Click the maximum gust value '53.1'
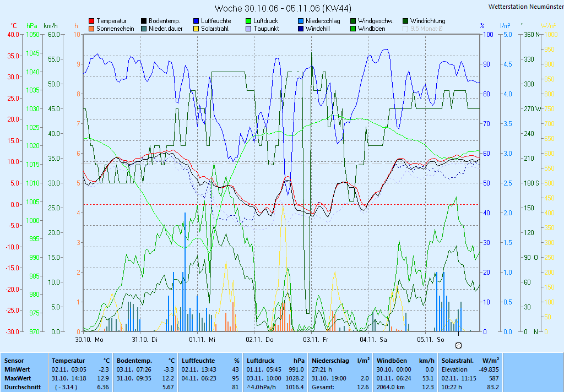The image size is (564, 392). tap(427, 379)
